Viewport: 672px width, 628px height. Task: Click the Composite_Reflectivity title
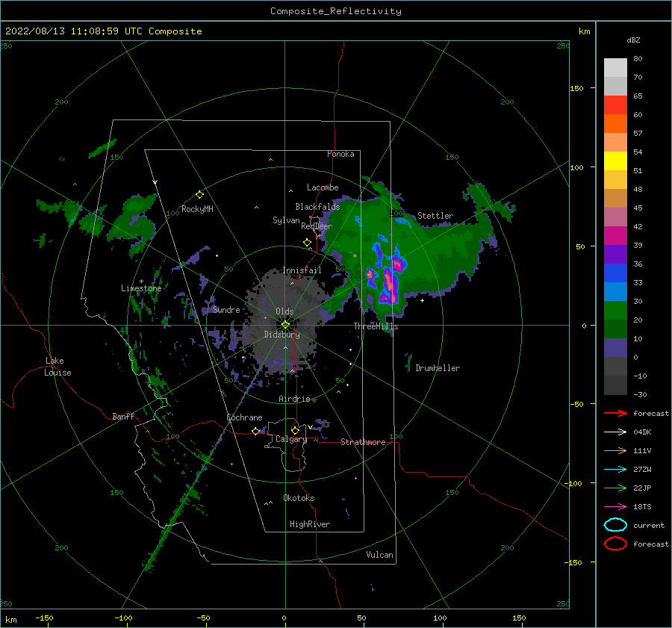coord(336,11)
